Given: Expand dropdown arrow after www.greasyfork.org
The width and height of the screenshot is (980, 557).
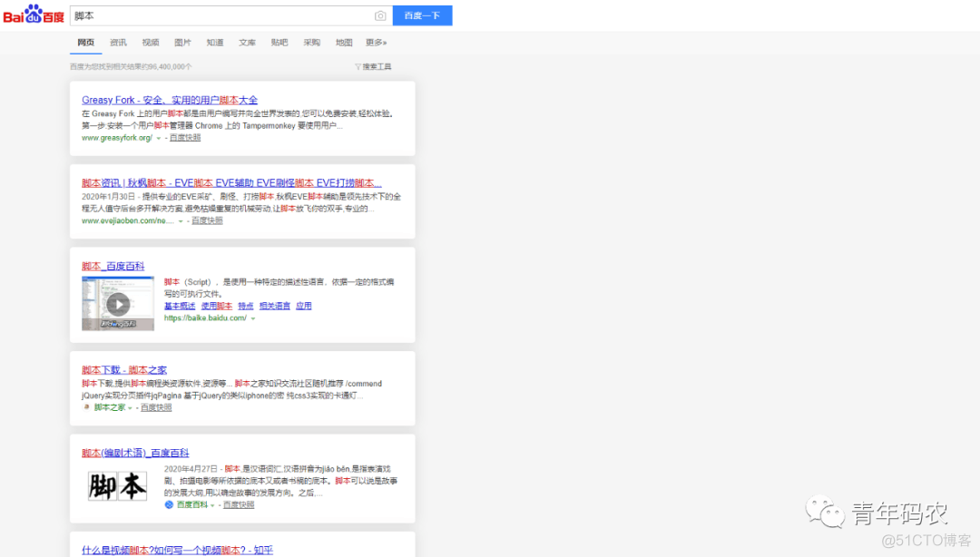Looking at the screenshot, I should pos(159,138).
